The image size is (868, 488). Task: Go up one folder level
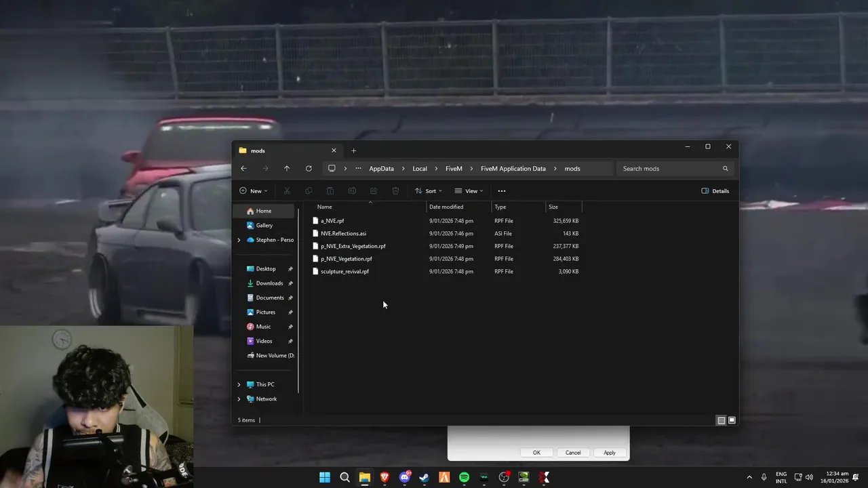click(287, 169)
